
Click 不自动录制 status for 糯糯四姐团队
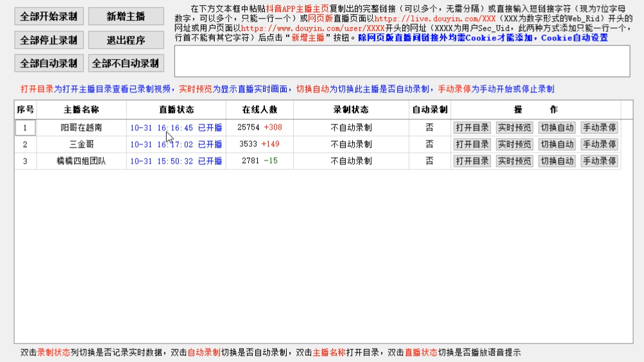351,161
